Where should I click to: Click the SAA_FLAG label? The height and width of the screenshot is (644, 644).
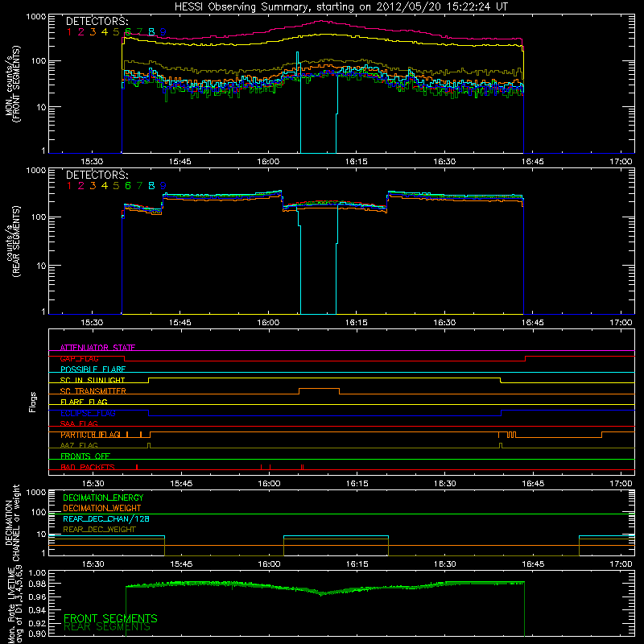79,423
